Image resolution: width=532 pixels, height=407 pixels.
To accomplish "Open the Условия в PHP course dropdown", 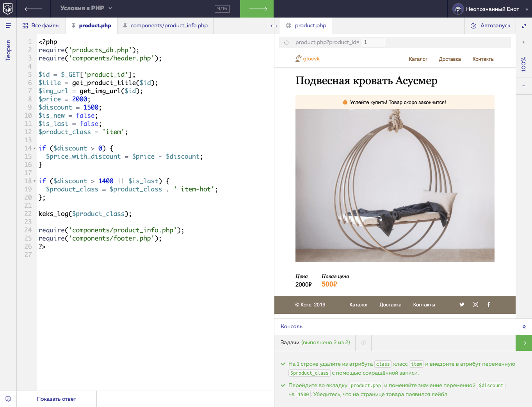I will 86,8.
